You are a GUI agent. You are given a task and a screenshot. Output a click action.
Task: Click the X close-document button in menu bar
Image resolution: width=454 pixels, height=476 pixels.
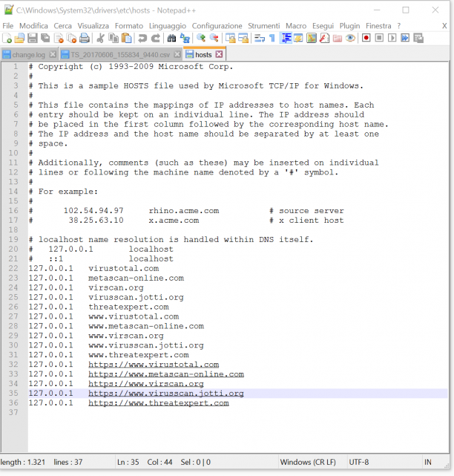[444, 26]
